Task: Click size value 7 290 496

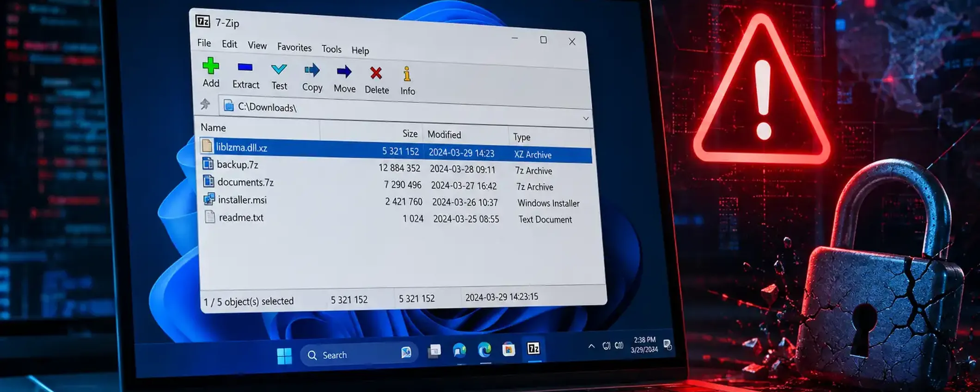Action: pos(403,185)
